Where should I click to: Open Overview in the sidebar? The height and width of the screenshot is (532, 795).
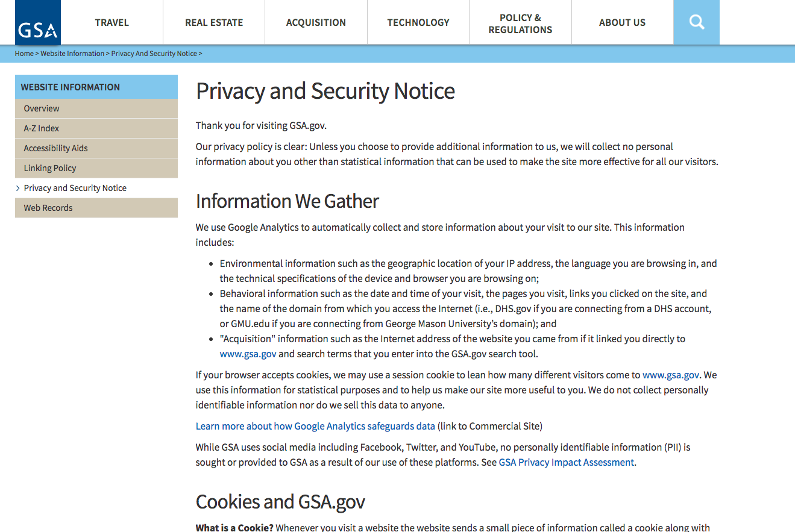42,108
